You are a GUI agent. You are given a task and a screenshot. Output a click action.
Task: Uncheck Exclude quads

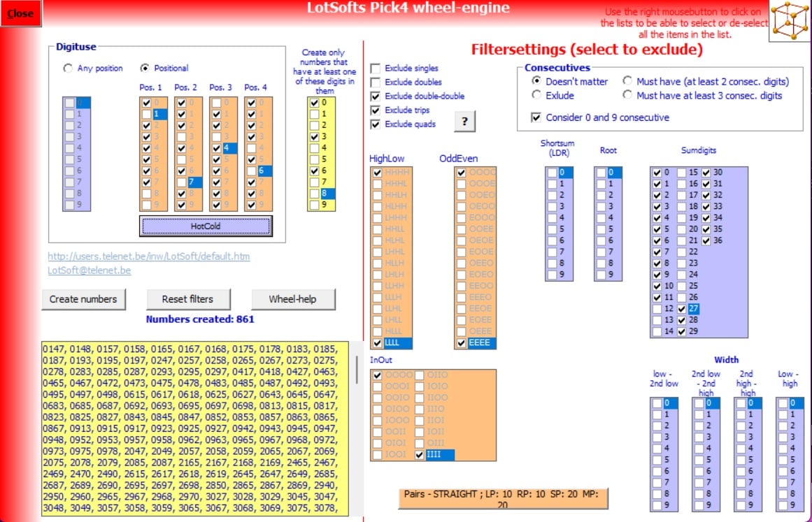click(x=376, y=124)
